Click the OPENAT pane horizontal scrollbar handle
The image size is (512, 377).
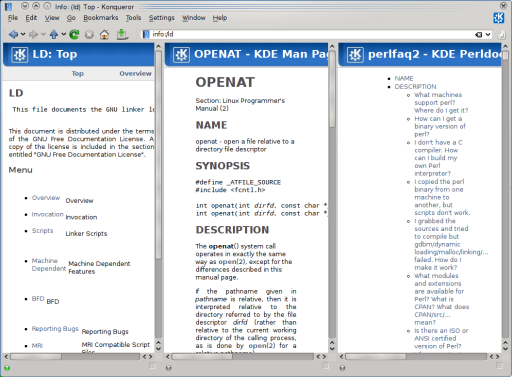[x=202, y=357]
